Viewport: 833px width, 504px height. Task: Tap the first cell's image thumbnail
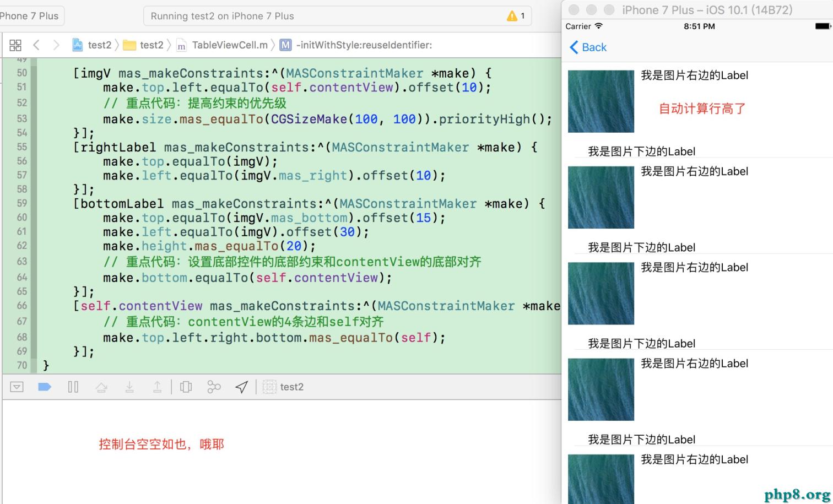pos(601,101)
